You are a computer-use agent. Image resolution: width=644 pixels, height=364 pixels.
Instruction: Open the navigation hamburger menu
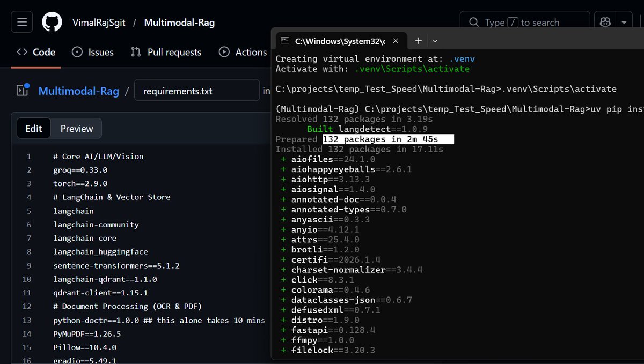pyautogui.click(x=21, y=21)
